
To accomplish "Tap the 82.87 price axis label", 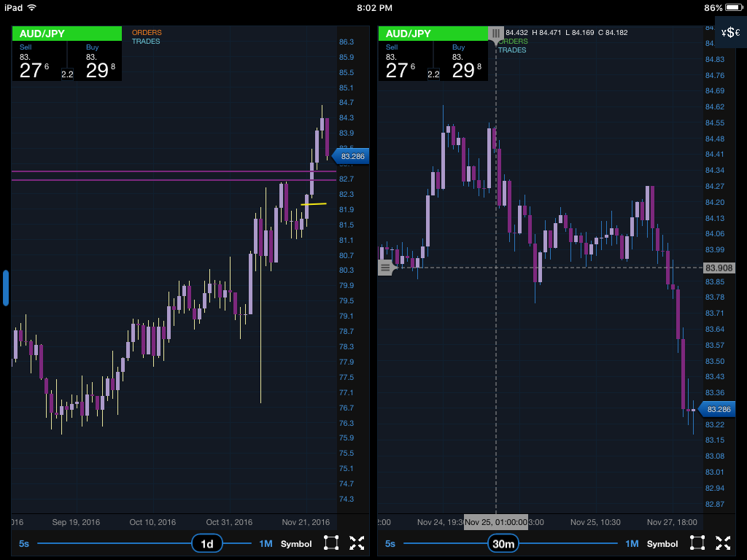I will click(x=715, y=504).
